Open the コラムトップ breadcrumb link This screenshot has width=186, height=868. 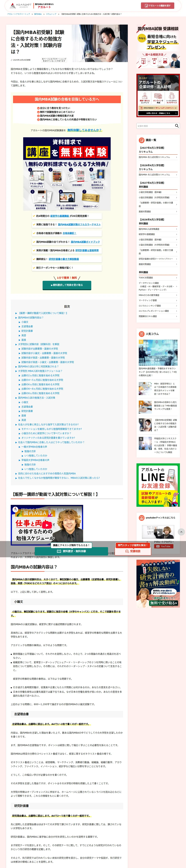tap(51, 14)
